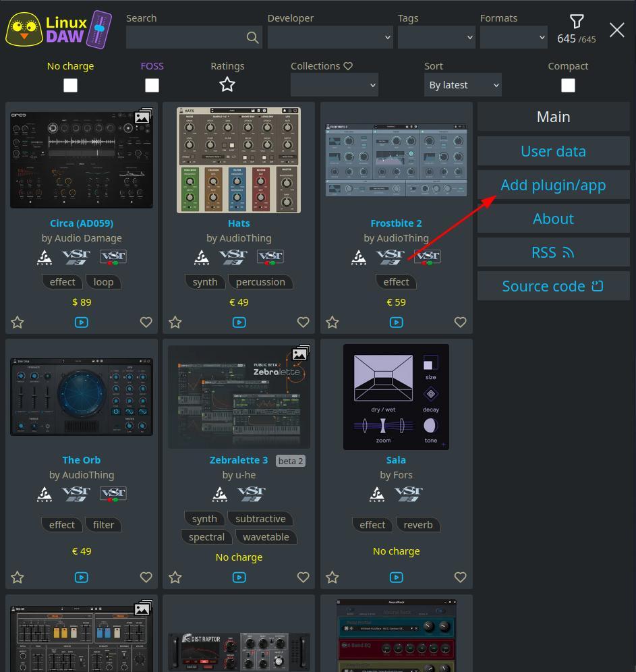Rate Circa (AD059) with star icon
The image size is (636, 672).
point(18,323)
